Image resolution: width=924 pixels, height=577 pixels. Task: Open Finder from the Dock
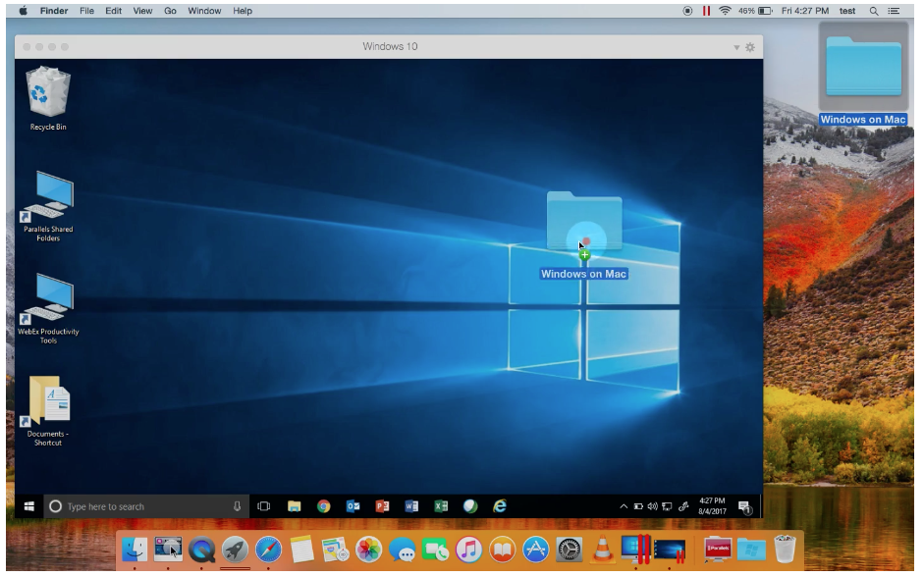pos(135,550)
